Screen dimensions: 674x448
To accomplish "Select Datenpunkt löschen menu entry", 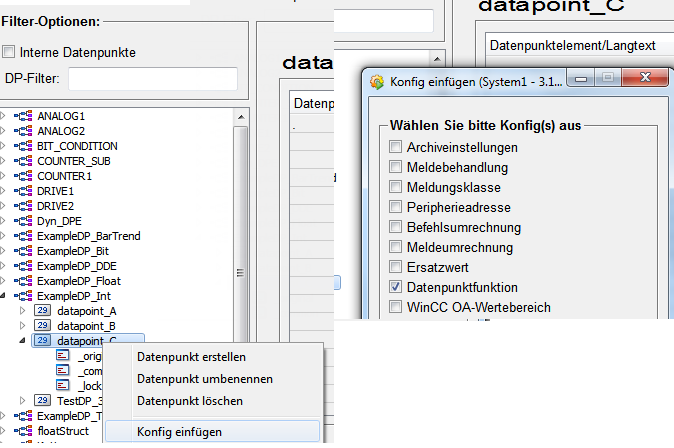I will point(189,401).
